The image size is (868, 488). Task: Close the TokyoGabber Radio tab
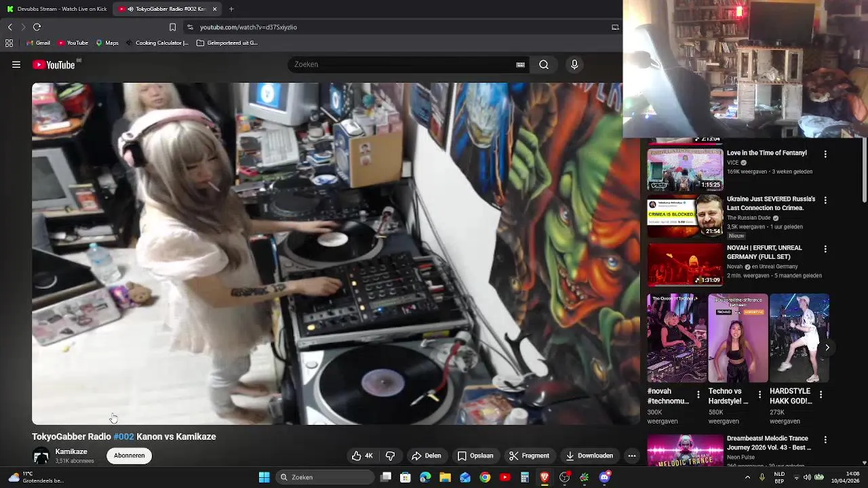coord(215,9)
